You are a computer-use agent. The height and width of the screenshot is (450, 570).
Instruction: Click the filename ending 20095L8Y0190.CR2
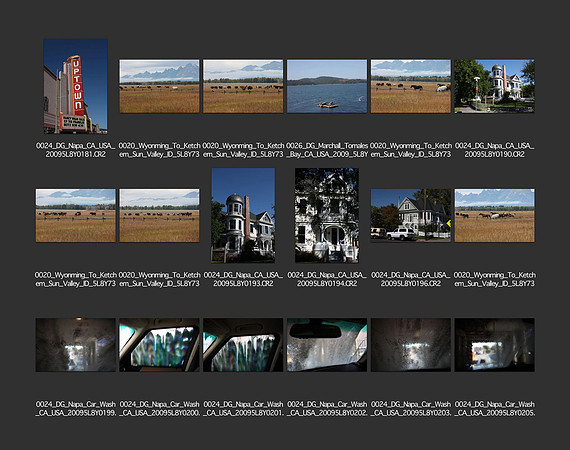click(494, 150)
